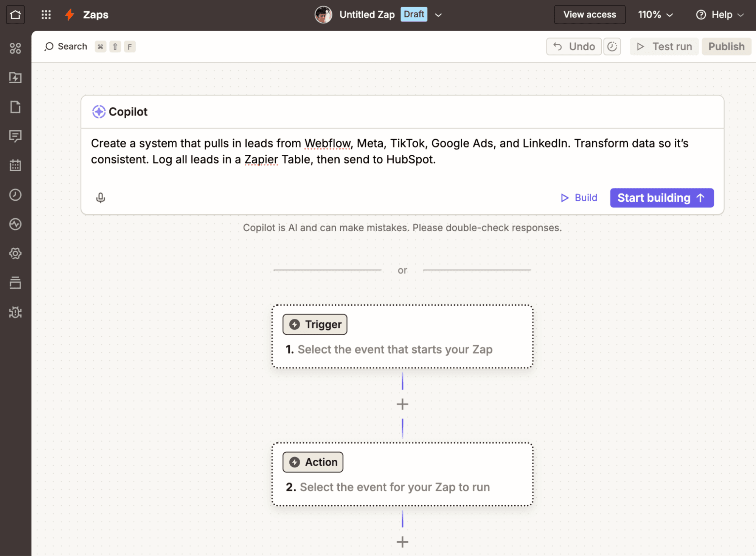Start a Test run

pos(664,47)
